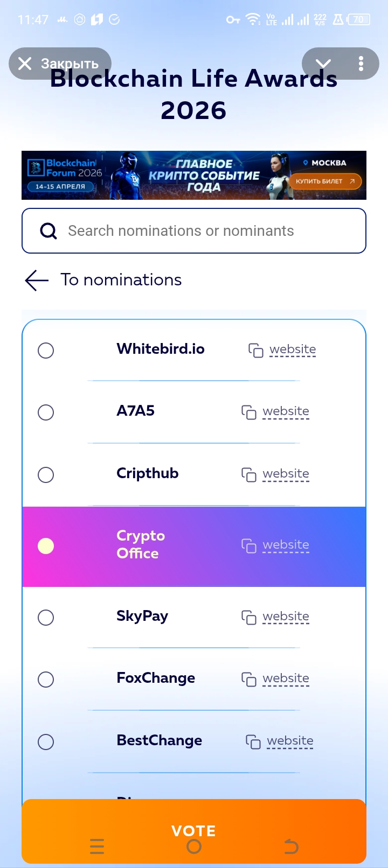This screenshot has width=388, height=868.
Task: Choose the SkyPay radio option
Action: tap(46, 618)
